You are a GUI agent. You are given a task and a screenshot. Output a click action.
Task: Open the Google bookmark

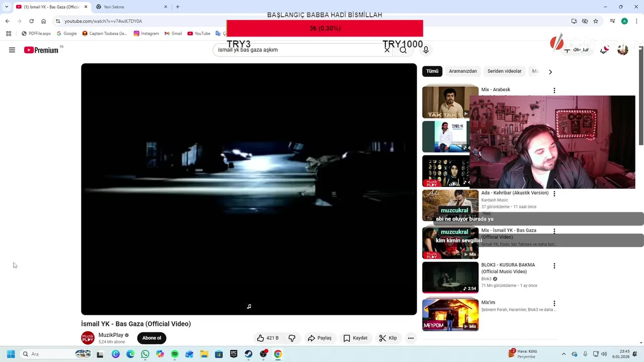pos(67,34)
